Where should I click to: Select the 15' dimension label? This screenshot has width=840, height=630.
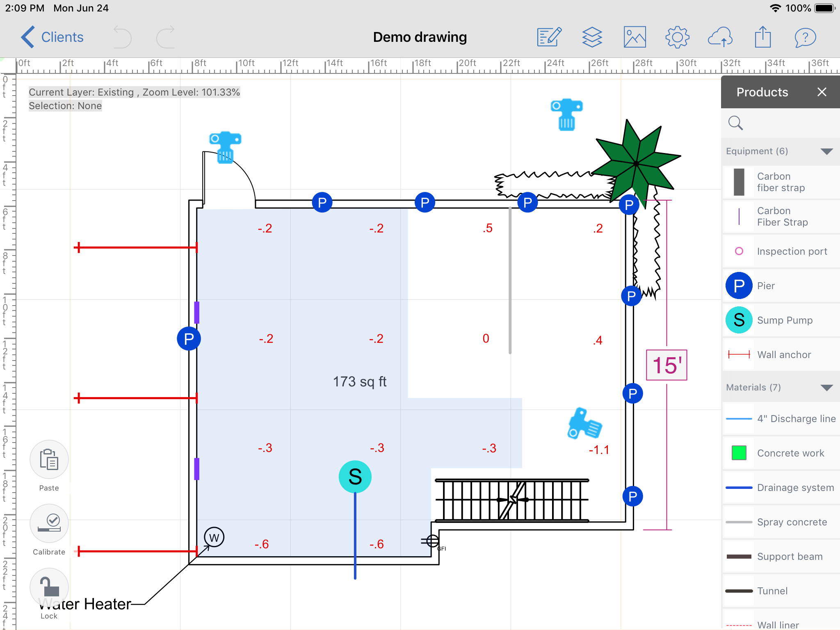click(x=667, y=365)
